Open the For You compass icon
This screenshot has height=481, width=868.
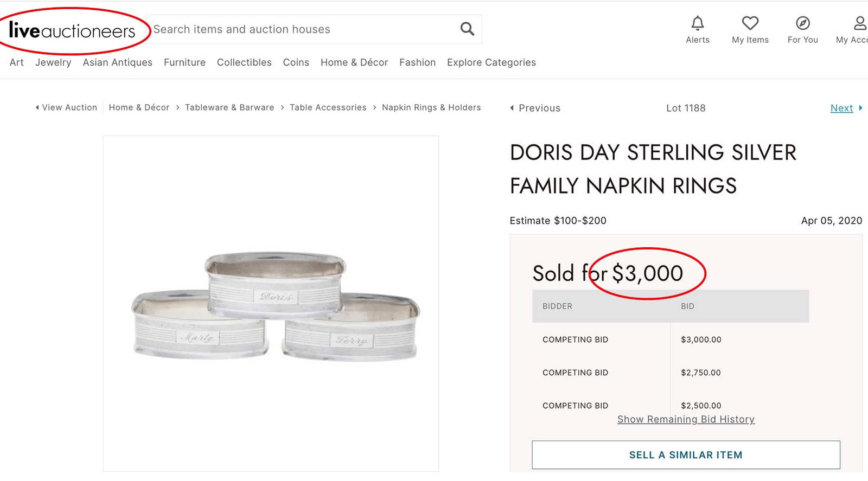click(803, 23)
